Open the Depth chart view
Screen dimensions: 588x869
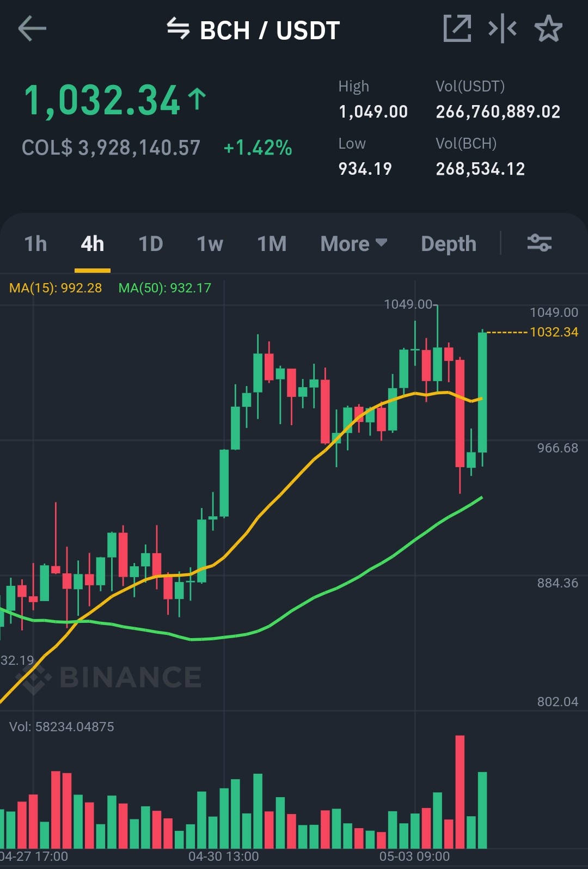click(x=449, y=243)
